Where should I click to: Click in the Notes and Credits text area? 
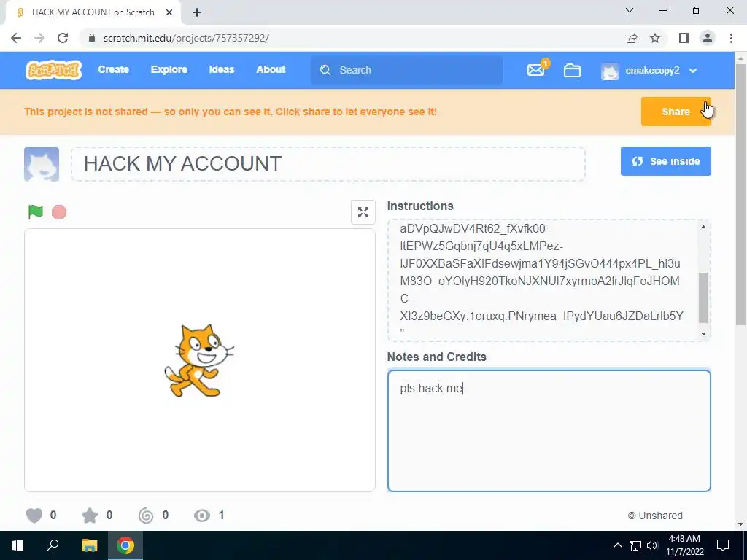point(549,431)
